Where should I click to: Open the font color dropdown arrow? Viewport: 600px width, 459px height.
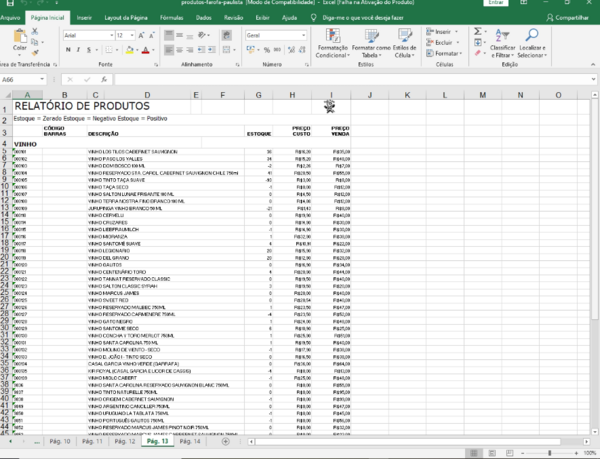pos(153,50)
